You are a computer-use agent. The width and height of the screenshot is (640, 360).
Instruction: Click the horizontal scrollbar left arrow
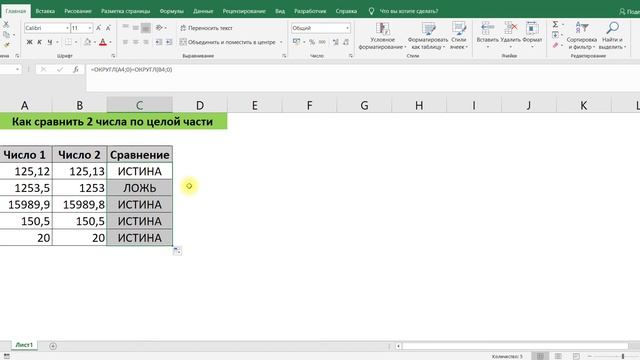coord(398,346)
